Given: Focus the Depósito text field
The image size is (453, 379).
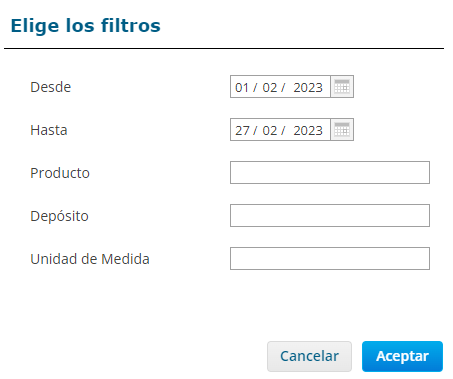Looking at the screenshot, I should pos(330,215).
